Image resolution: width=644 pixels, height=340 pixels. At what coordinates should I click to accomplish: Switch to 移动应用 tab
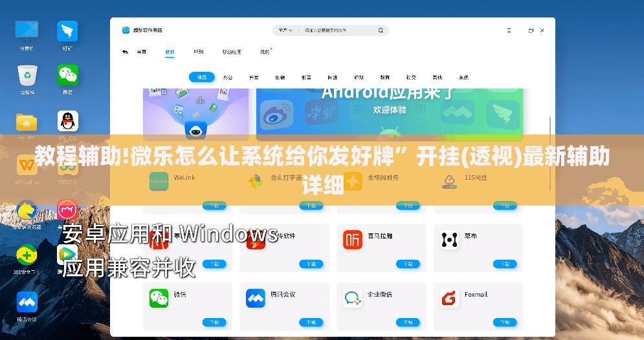[x=232, y=52]
